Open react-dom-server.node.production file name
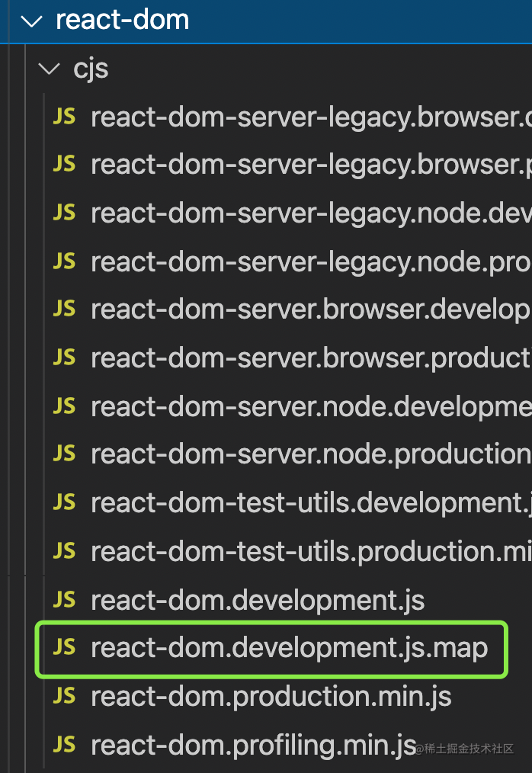 point(312,455)
